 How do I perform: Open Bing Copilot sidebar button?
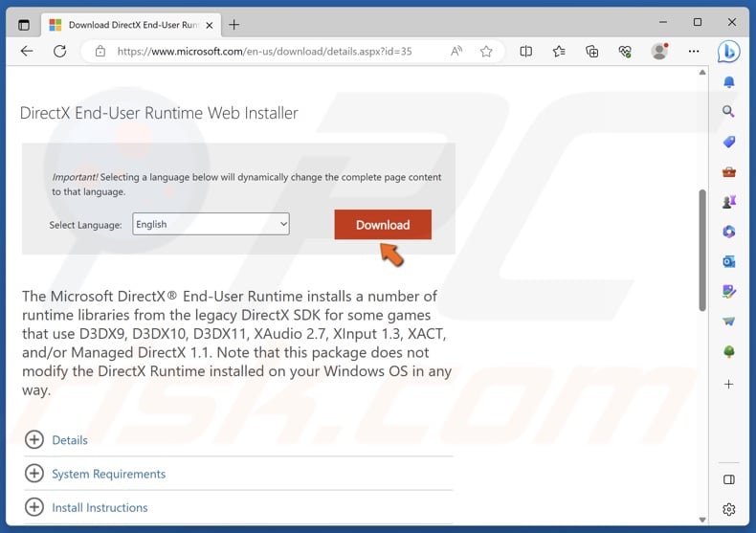click(x=728, y=51)
